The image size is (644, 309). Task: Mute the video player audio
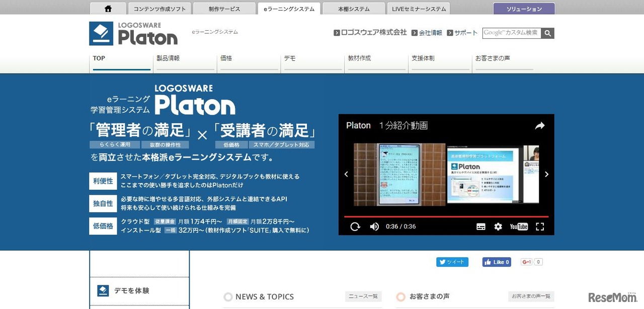click(374, 226)
